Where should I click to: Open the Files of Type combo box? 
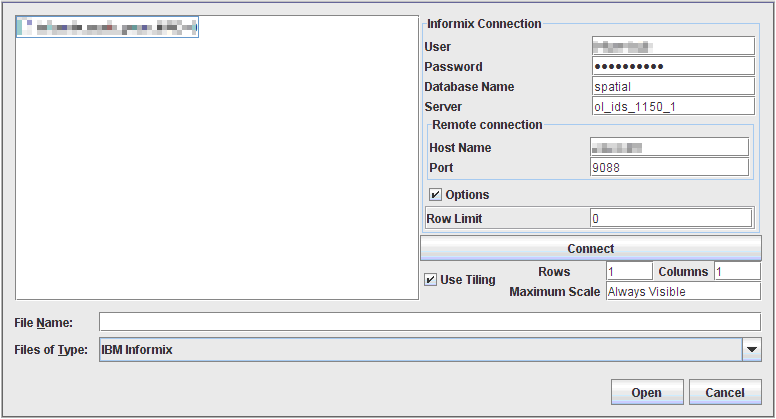[419, 350]
